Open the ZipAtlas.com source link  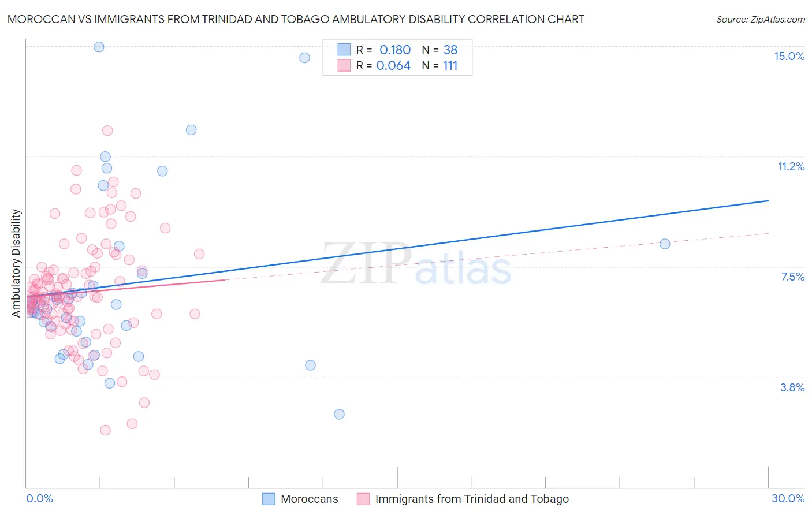(761, 19)
